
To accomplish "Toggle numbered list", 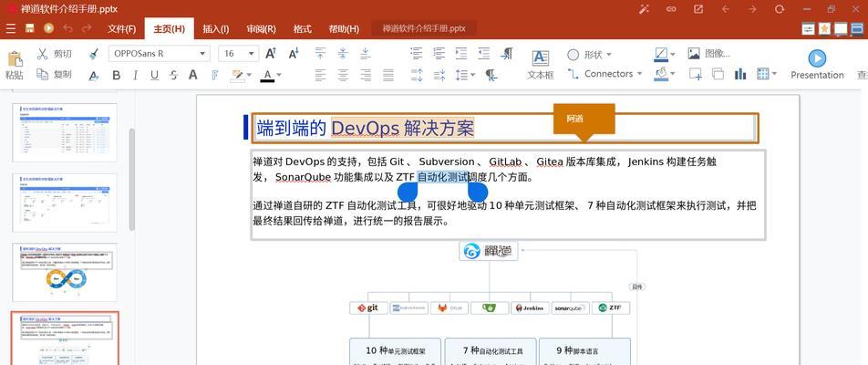I will [x=439, y=53].
